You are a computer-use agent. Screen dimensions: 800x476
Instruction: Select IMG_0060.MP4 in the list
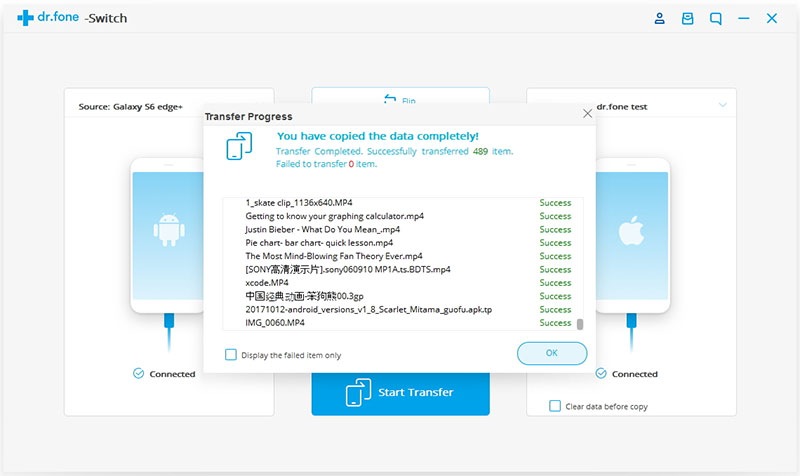tap(403, 322)
